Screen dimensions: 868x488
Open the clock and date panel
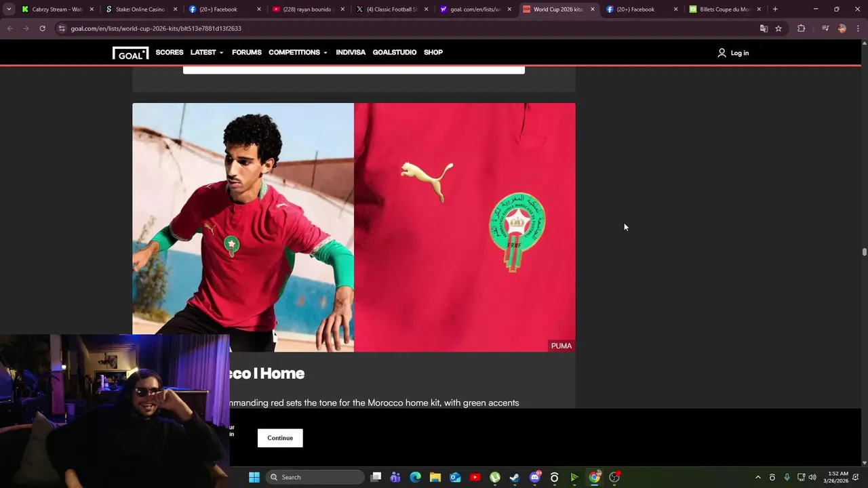[x=836, y=477]
